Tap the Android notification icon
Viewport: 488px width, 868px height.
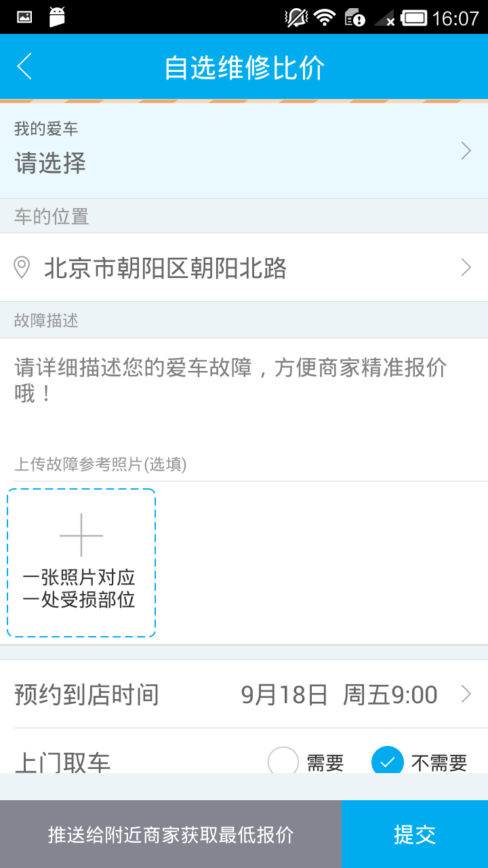pyautogui.click(x=58, y=18)
